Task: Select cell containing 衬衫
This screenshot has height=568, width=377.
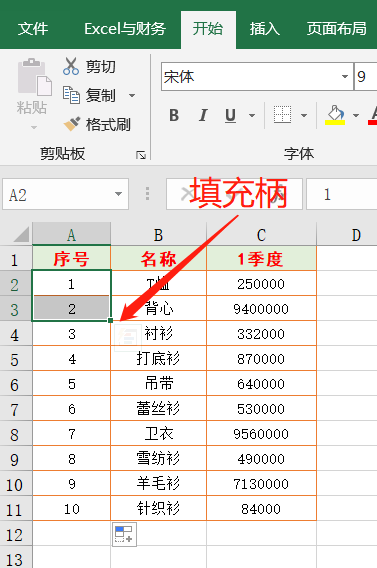Action: 159,333
